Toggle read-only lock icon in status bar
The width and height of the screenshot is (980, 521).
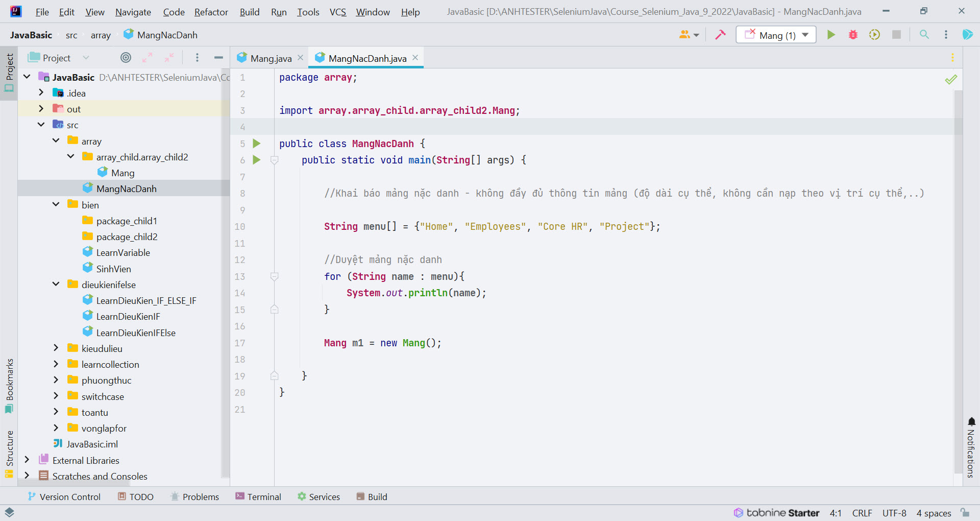965,512
